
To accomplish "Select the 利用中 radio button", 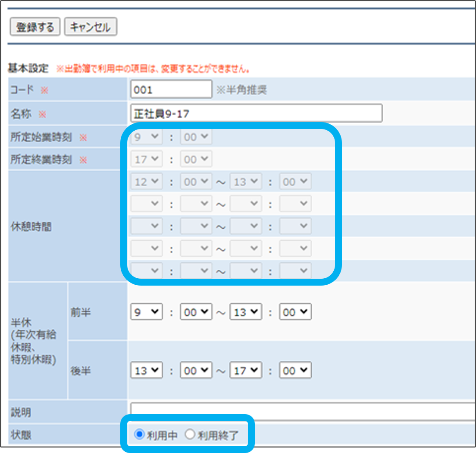I will 139,435.
